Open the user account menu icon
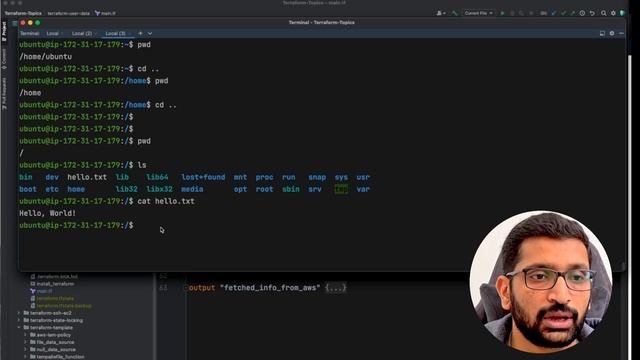The height and width of the screenshot is (360, 640). click(440, 13)
